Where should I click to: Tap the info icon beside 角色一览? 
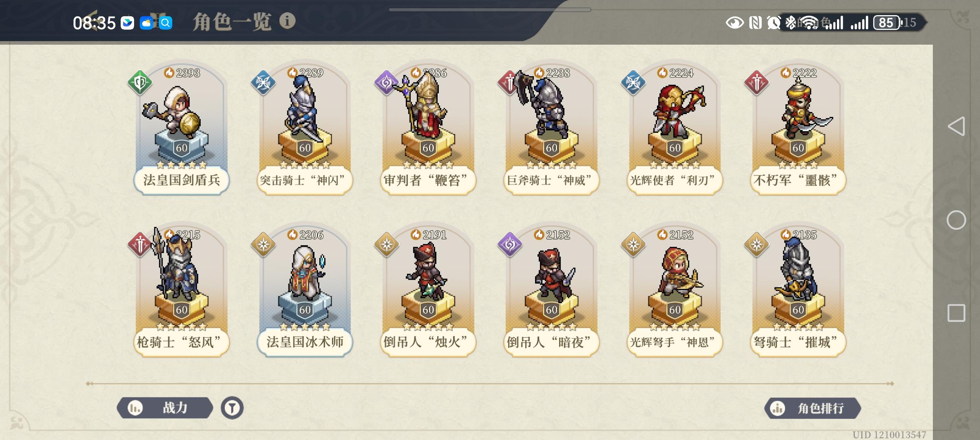pyautogui.click(x=287, y=21)
